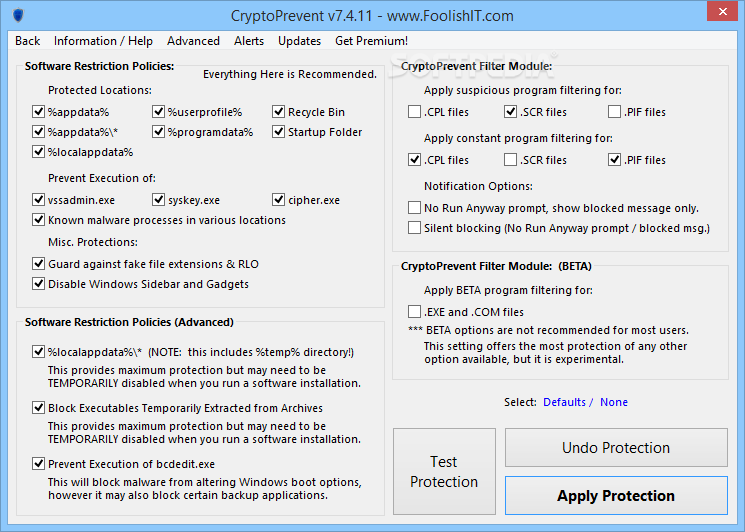Click the Apply Protection button

click(x=616, y=495)
